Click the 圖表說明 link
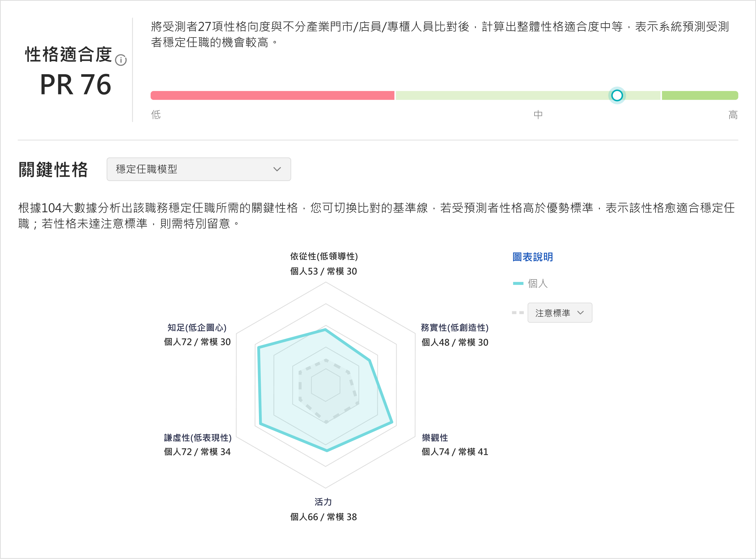Screen dimensions: 756x559 (533, 257)
